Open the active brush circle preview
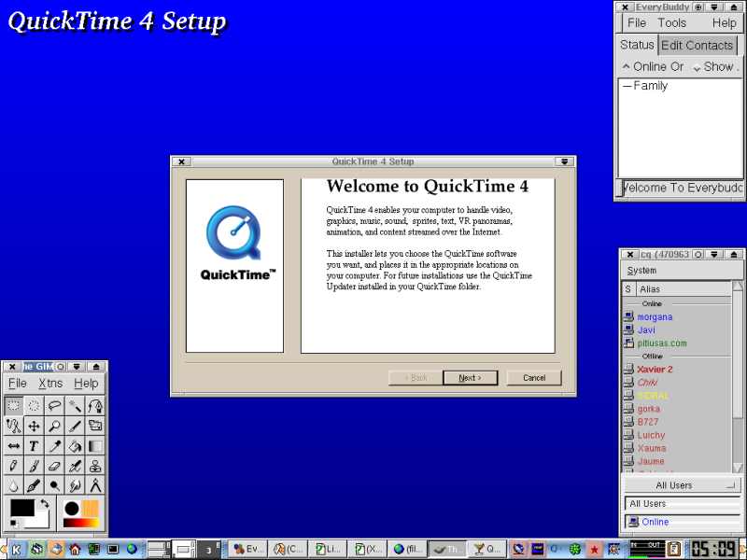Viewport: 747px width, 560px height. click(72, 508)
